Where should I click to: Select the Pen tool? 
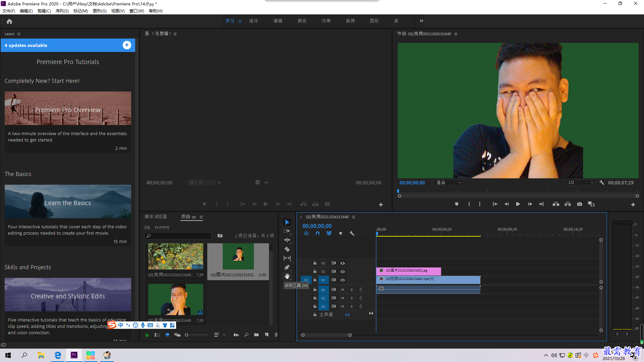pyautogui.click(x=287, y=267)
